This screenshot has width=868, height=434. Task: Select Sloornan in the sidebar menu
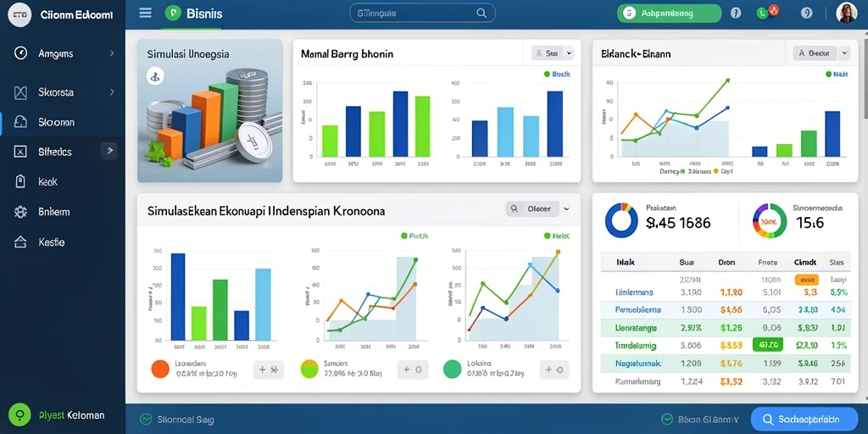tap(57, 122)
